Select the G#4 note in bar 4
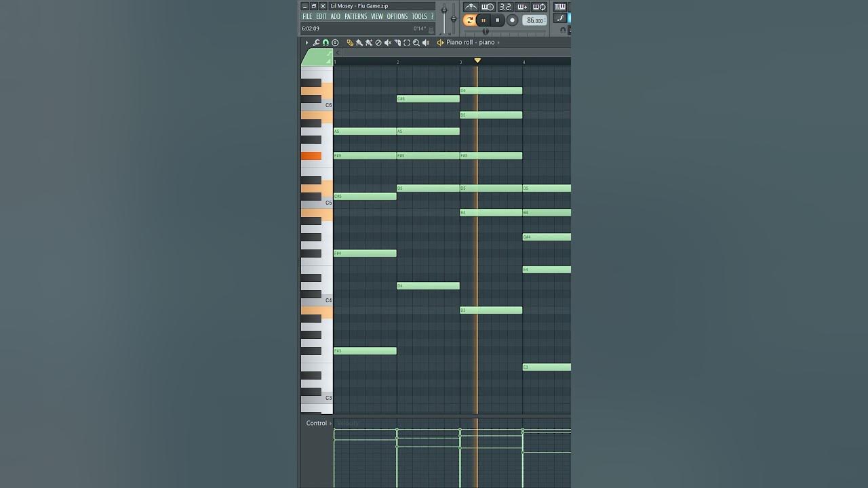The image size is (868, 488). coord(547,237)
